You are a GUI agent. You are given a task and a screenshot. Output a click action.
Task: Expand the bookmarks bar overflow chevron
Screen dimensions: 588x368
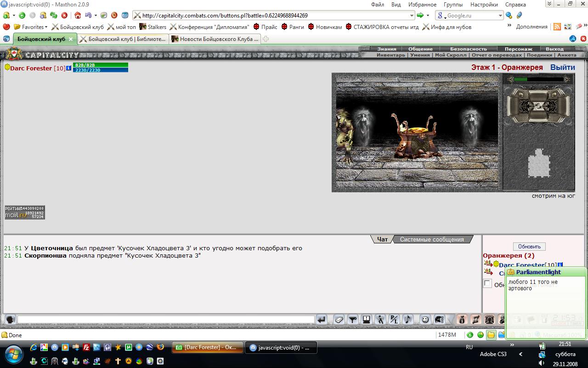[x=509, y=26]
